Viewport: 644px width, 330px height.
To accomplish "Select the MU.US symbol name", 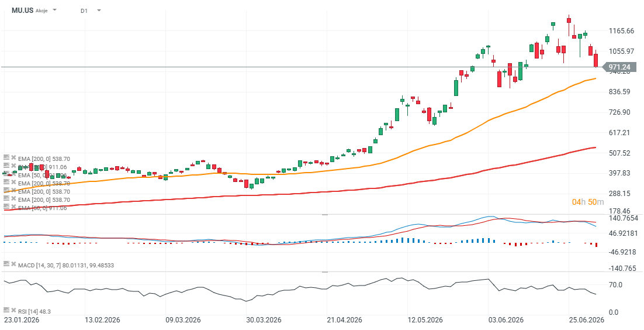I will (x=23, y=11).
